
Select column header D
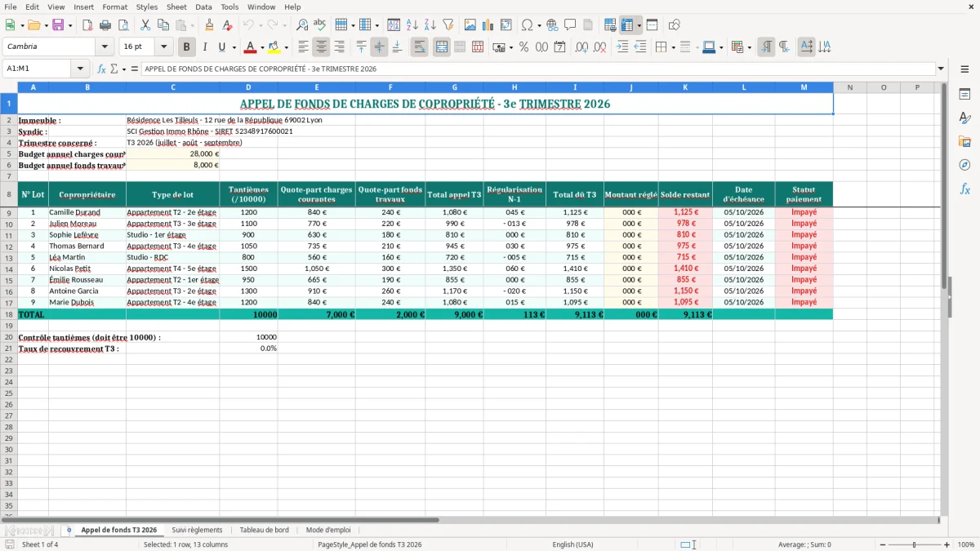[248, 87]
